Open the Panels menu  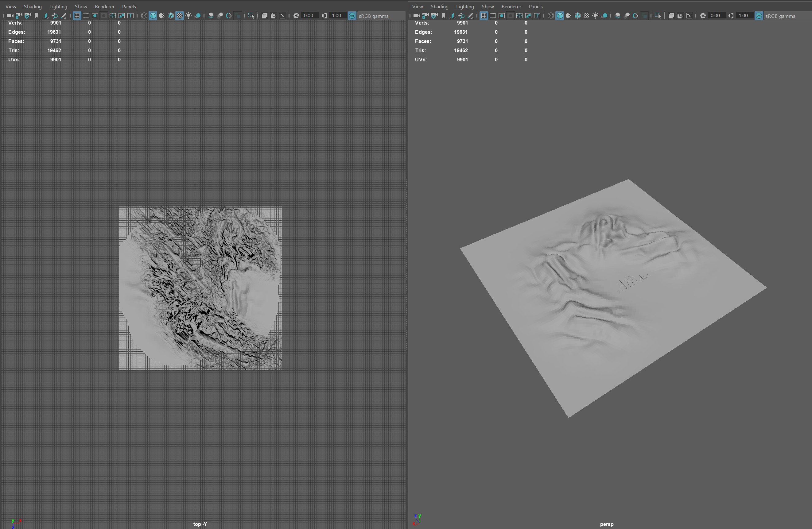(x=129, y=6)
